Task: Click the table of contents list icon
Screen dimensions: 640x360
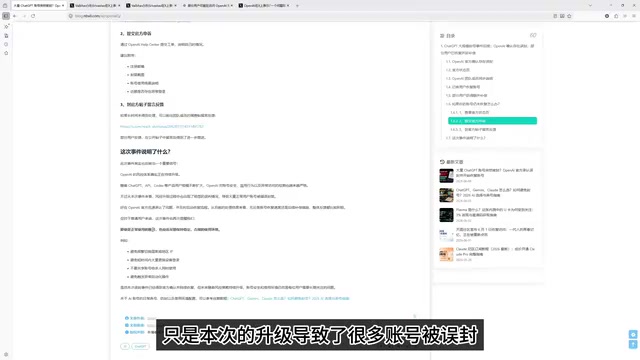Action: coord(442,36)
